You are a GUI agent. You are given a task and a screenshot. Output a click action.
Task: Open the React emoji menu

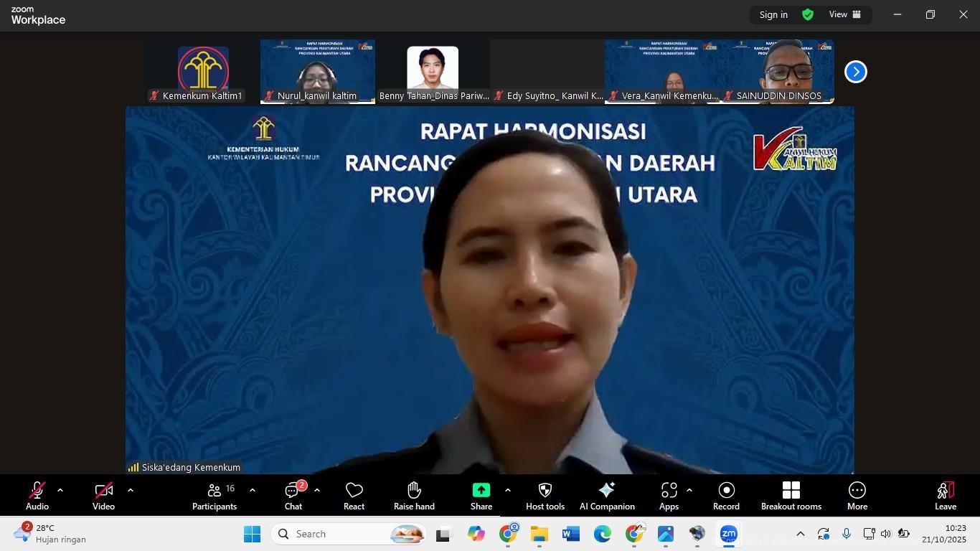[x=354, y=496]
